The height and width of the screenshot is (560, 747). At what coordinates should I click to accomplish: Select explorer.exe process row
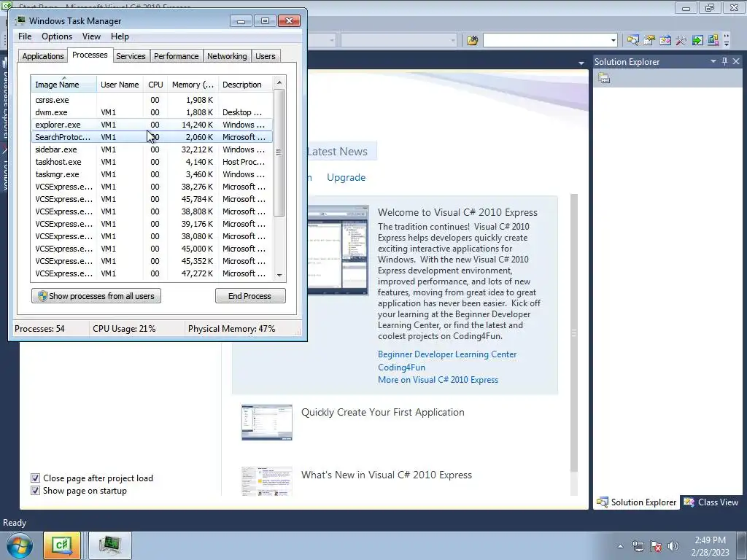152,125
